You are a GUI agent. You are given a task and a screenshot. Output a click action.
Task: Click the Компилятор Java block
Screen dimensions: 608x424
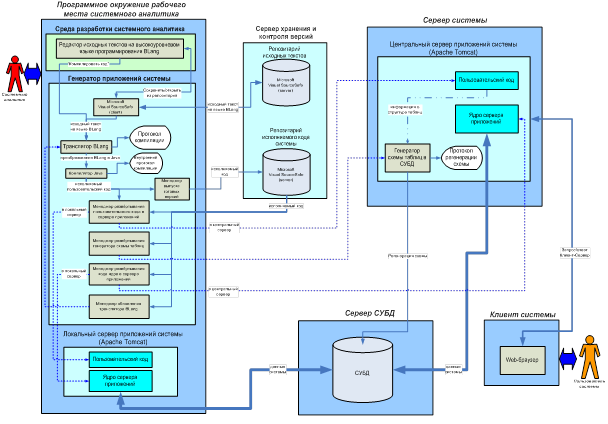click(x=85, y=172)
